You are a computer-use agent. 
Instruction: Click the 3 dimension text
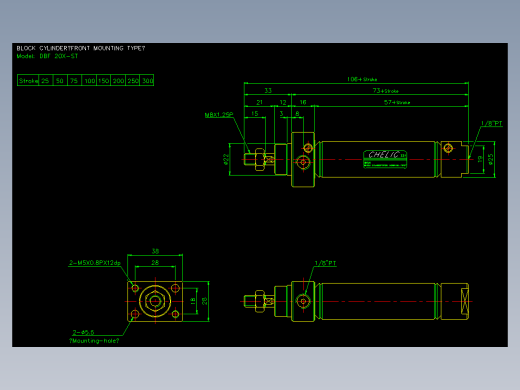coord(281,114)
